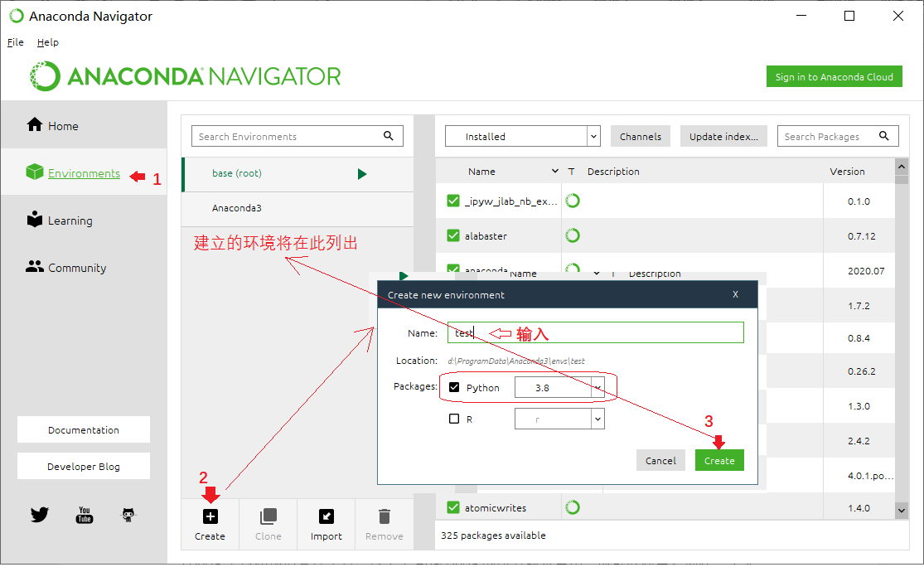Open the YouTube icon link
Screen dimensions: 924x567
point(85,515)
